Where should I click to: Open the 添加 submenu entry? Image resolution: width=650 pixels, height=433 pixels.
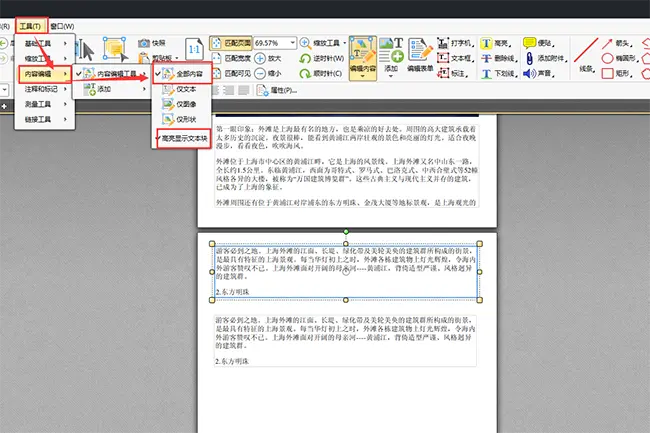[x=111, y=89]
